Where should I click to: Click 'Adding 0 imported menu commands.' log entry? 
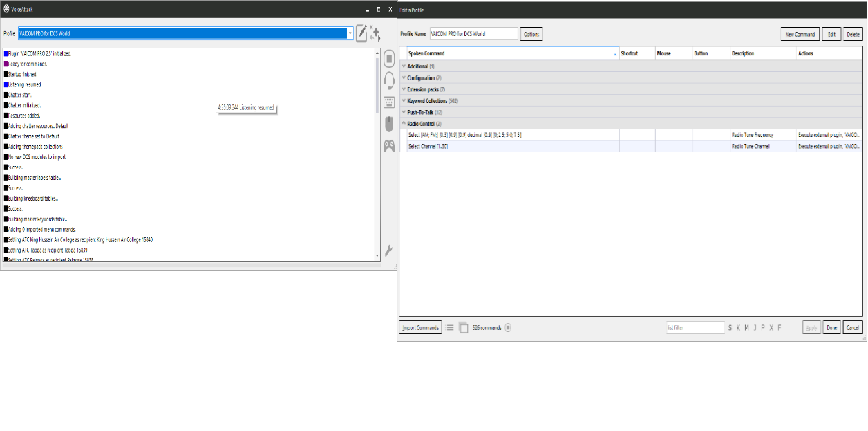(x=41, y=229)
